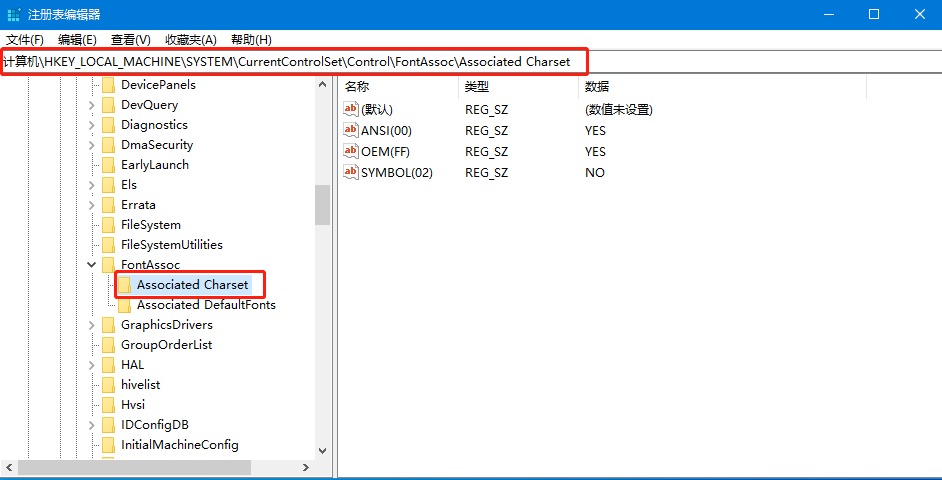Viewport: 942px width, 480px height.
Task: Open the 查看(V) menu
Action: click(130, 40)
